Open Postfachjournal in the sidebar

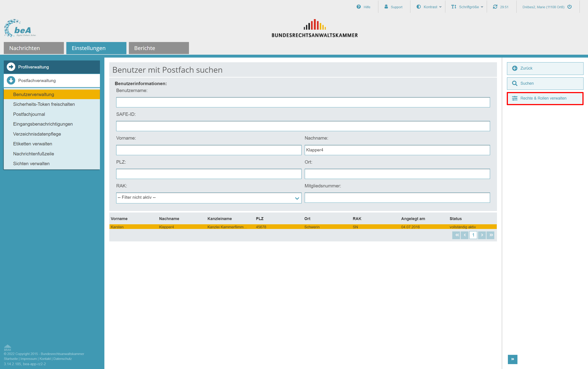coord(29,114)
